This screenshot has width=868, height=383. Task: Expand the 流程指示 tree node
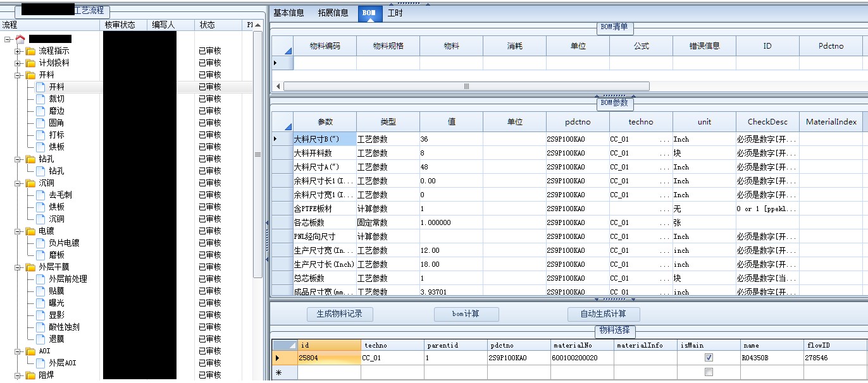coord(18,51)
